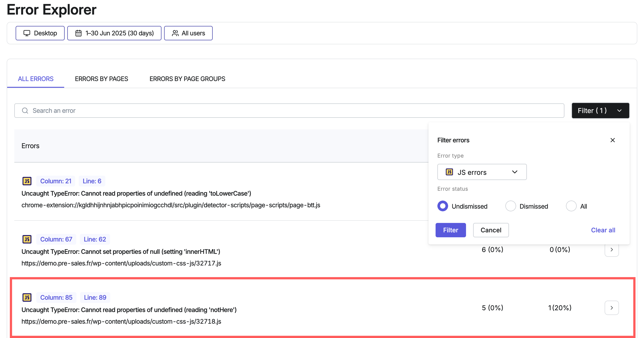The image size is (644, 338).
Task: Open details arrow for notHere error
Action: (x=611, y=308)
